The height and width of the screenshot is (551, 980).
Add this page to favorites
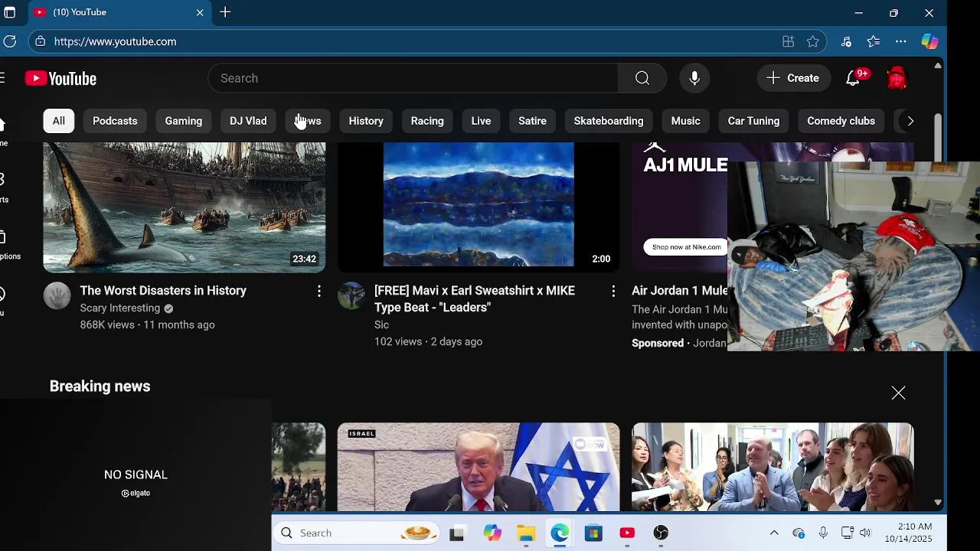point(813,41)
